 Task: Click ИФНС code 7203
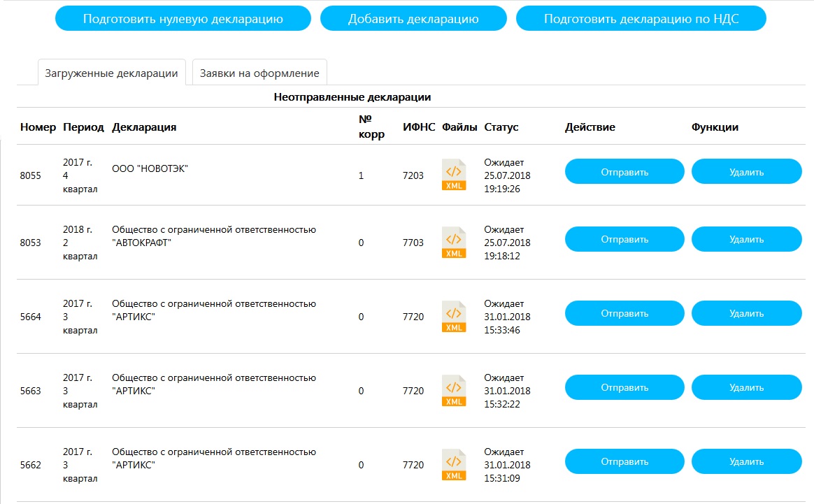click(413, 175)
